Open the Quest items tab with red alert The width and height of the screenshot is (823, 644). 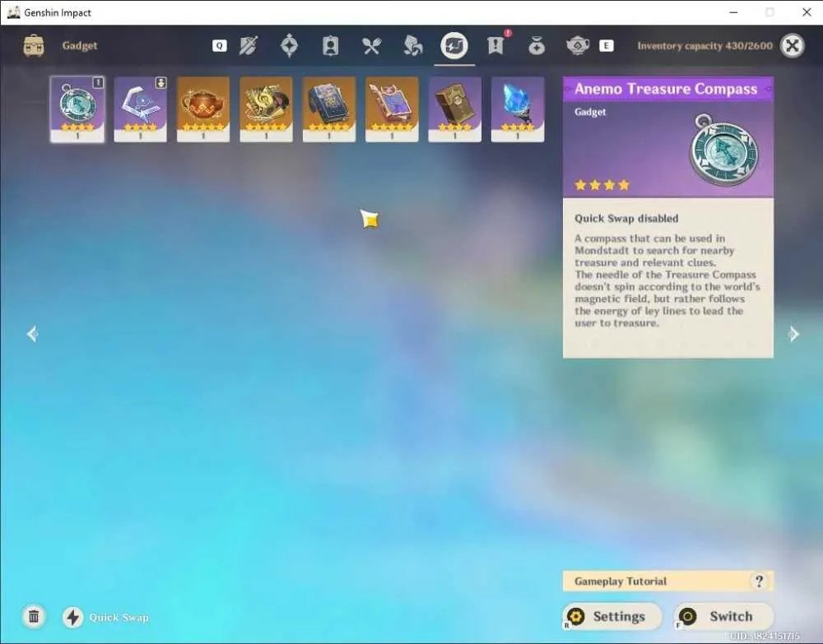coord(495,45)
